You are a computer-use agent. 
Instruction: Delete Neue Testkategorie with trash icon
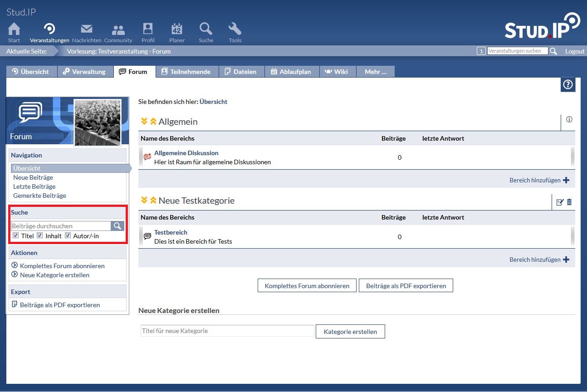click(x=569, y=202)
